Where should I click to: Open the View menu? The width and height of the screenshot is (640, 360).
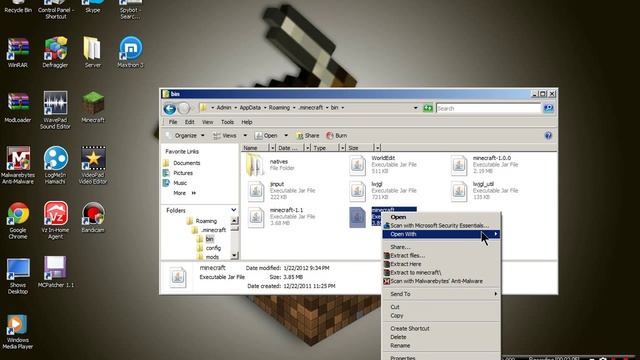click(207, 122)
